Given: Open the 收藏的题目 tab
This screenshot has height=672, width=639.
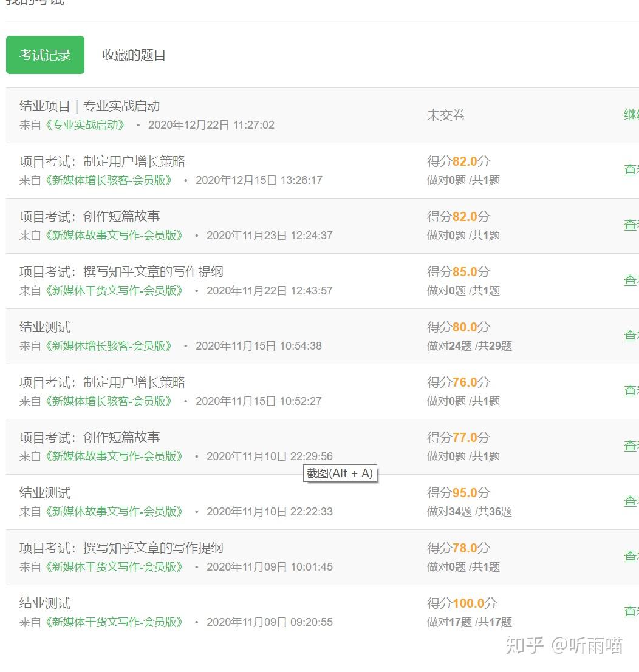Looking at the screenshot, I should click(x=134, y=55).
